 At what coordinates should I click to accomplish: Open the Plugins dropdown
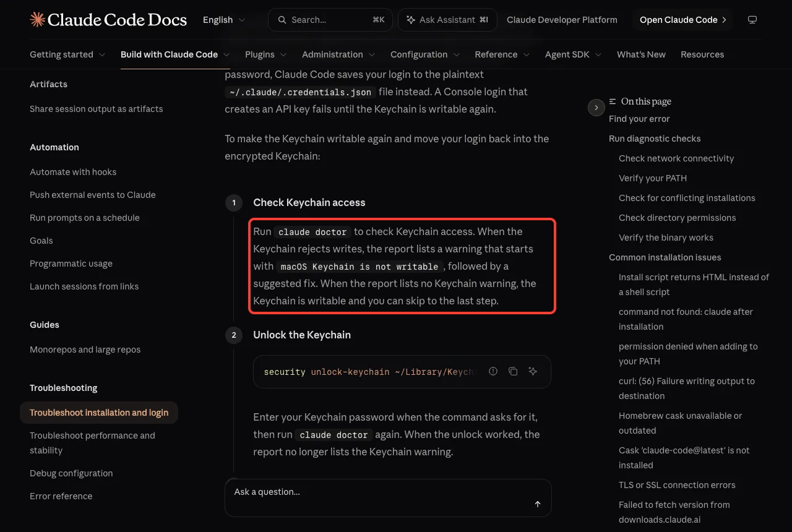tap(266, 54)
